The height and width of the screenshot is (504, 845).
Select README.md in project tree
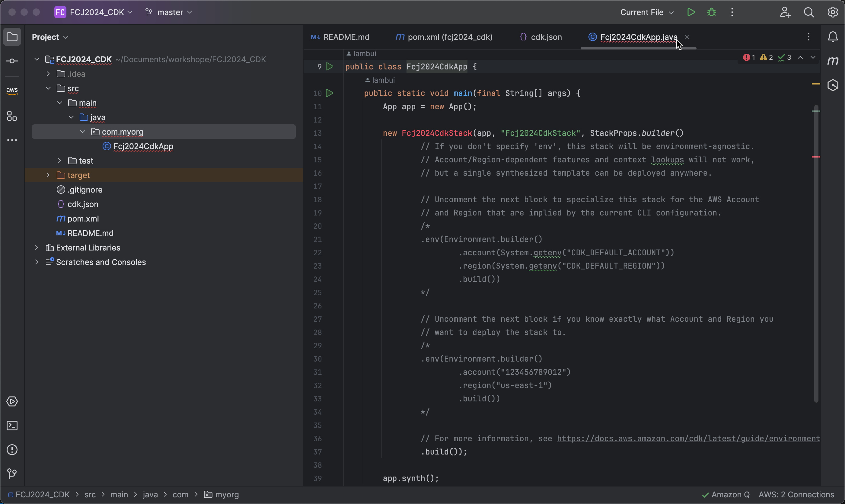coord(90,233)
